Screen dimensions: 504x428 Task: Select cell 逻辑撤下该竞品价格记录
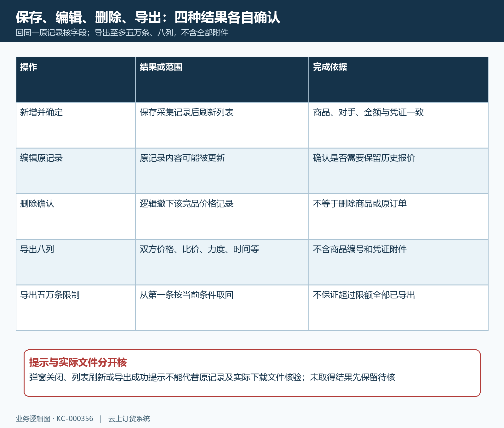point(222,217)
